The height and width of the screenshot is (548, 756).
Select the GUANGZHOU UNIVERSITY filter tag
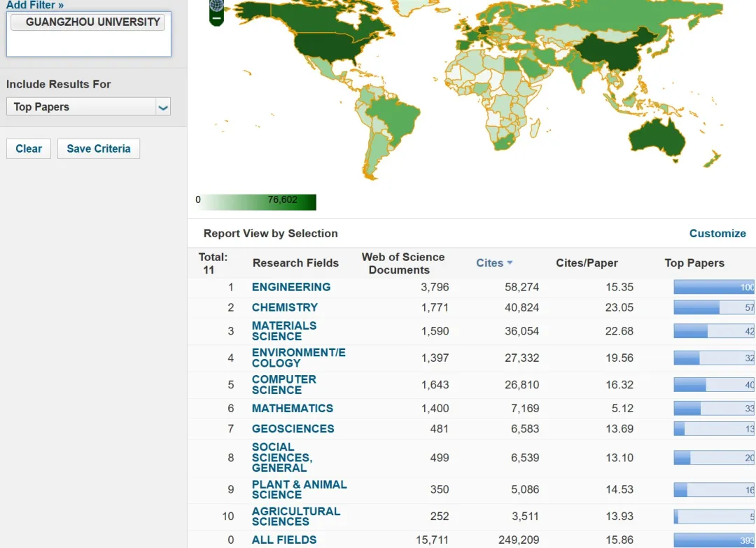(x=87, y=22)
